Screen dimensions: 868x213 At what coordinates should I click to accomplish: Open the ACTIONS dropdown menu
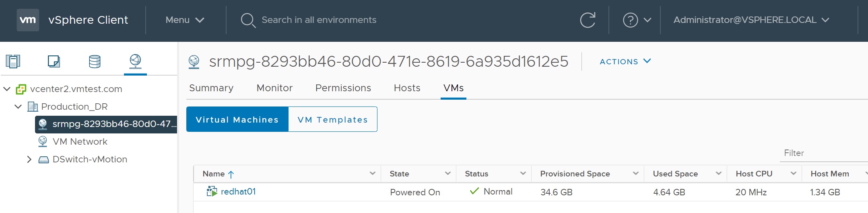625,61
